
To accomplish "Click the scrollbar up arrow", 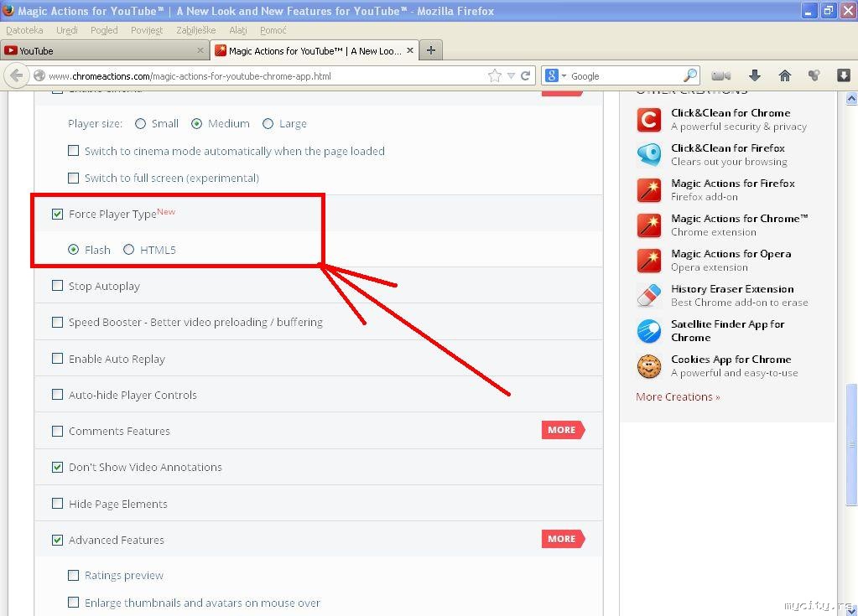I will coord(851,99).
